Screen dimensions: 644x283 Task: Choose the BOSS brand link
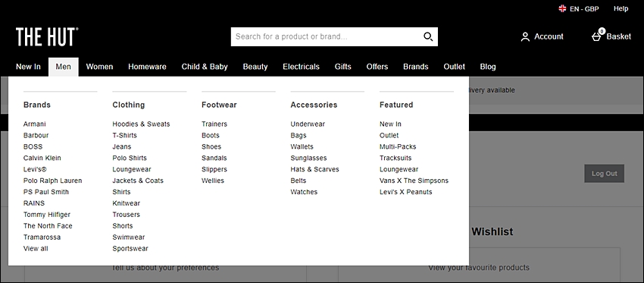tap(33, 147)
